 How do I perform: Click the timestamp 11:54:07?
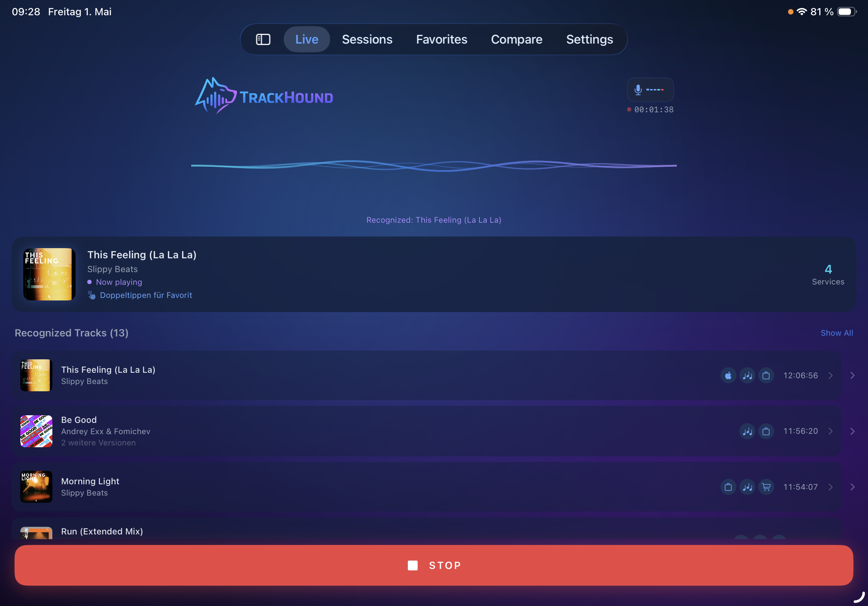click(x=800, y=487)
